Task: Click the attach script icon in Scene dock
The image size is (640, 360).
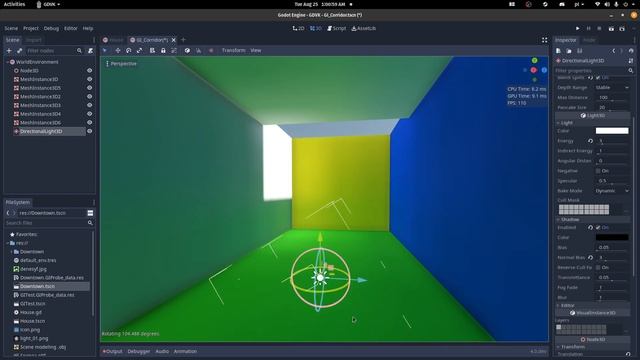Action: tap(90, 51)
